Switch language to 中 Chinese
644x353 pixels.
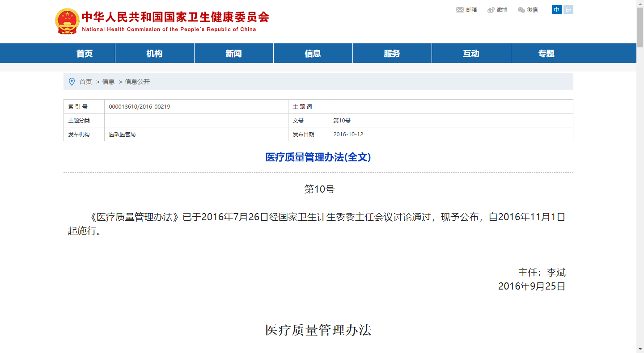556,10
